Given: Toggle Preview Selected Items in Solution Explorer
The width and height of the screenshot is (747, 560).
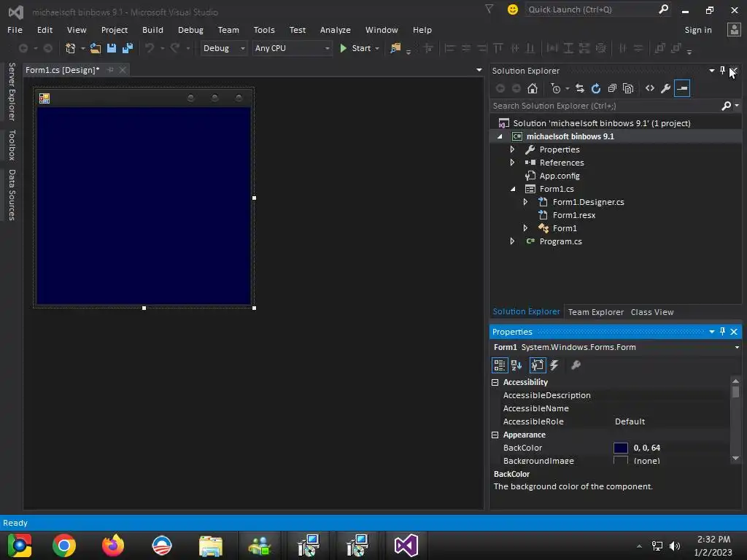Looking at the screenshot, I should tap(682, 88).
